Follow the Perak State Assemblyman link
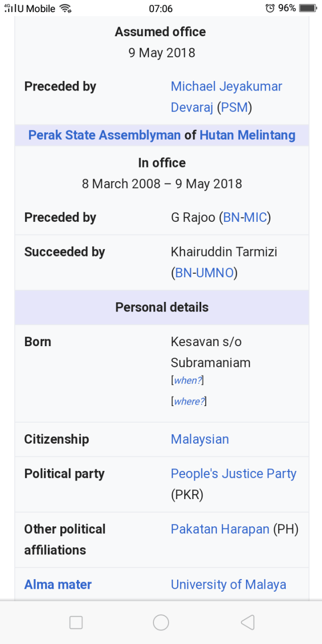This screenshot has height=644, width=322. (104, 135)
